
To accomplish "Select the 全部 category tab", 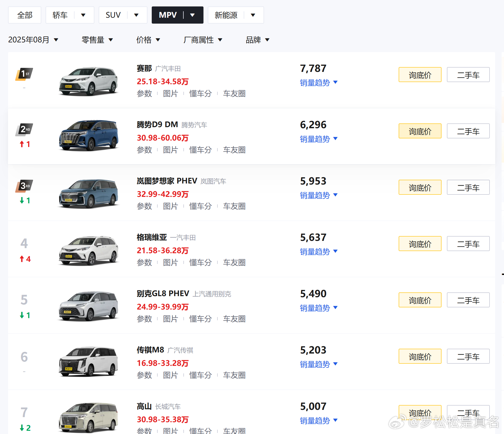I will 25,15.
